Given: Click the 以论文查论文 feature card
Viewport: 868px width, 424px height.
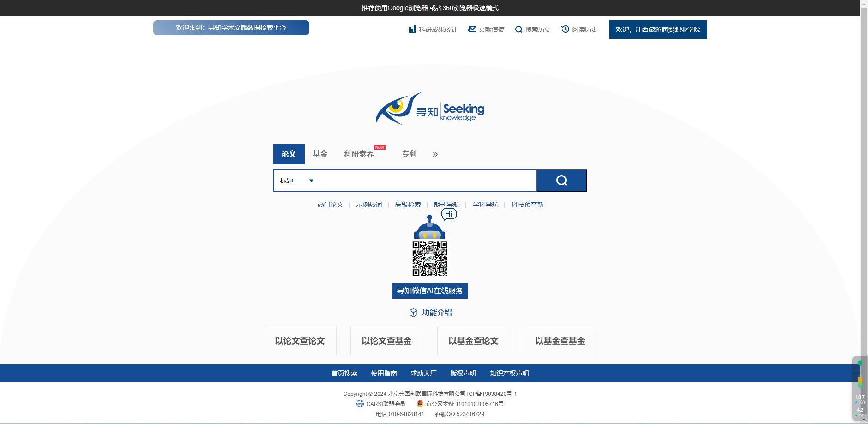Looking at the screenshot, I should (300, 341).
